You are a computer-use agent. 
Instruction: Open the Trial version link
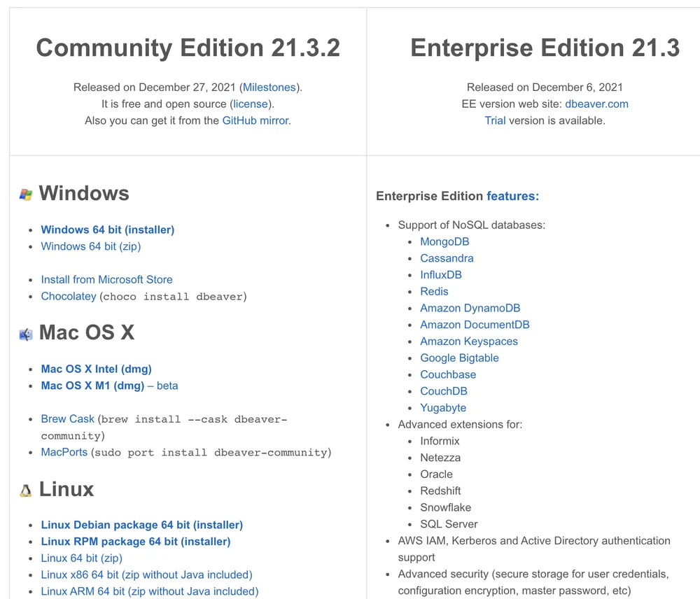click(495, 120)
